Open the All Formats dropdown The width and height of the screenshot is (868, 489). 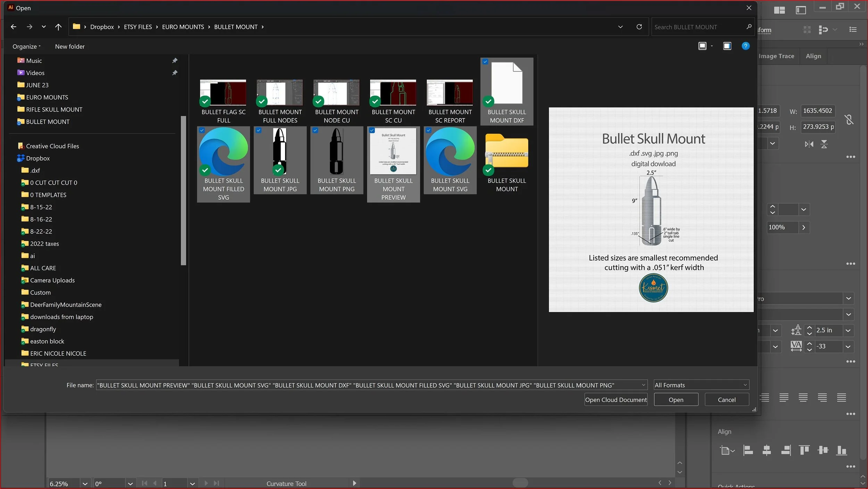point(701,385)
